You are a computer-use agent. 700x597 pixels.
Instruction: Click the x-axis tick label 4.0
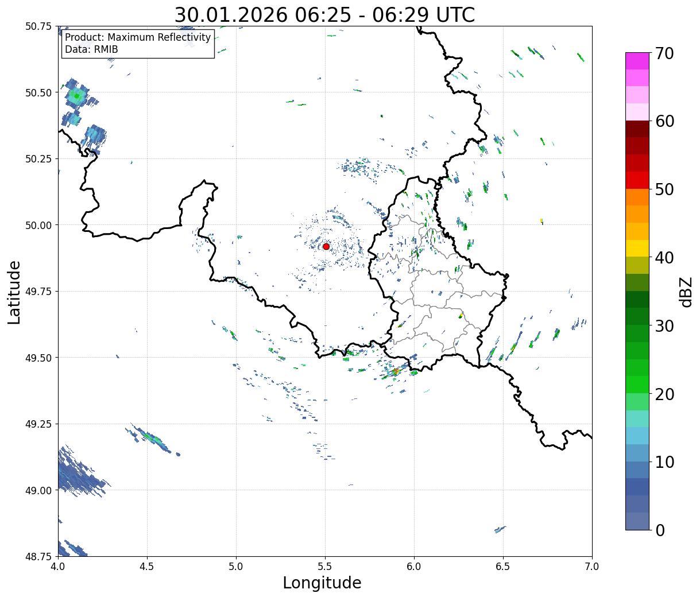57,567
